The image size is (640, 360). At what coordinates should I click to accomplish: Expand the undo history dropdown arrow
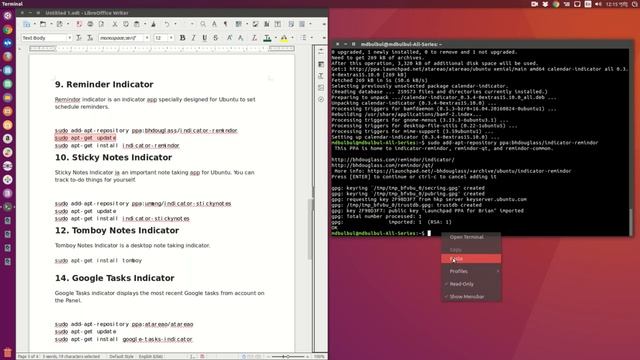tap(175, 24)
